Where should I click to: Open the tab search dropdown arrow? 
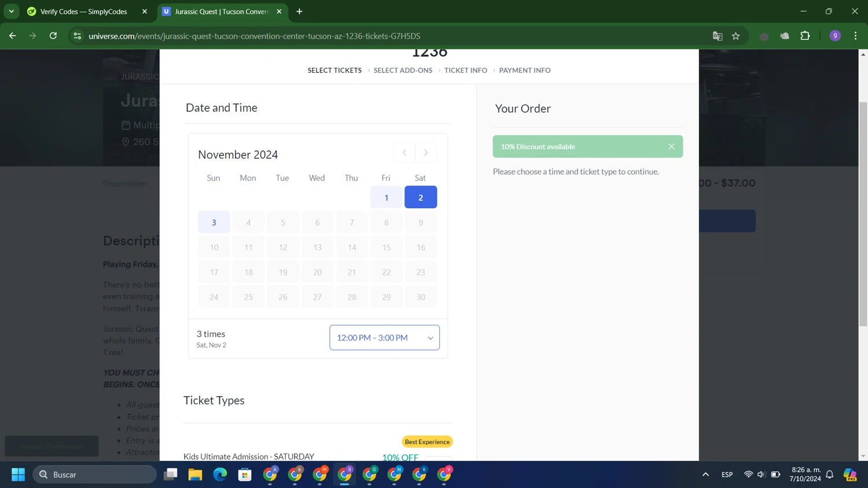pos(11,12)
